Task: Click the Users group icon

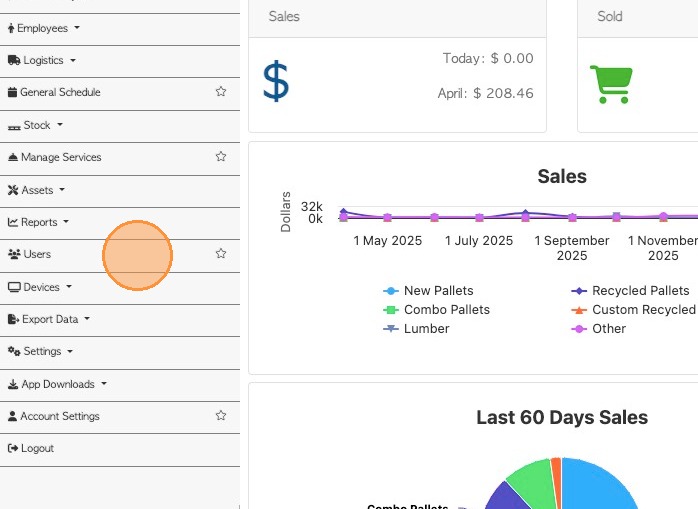Action: [x=14, y=254]
